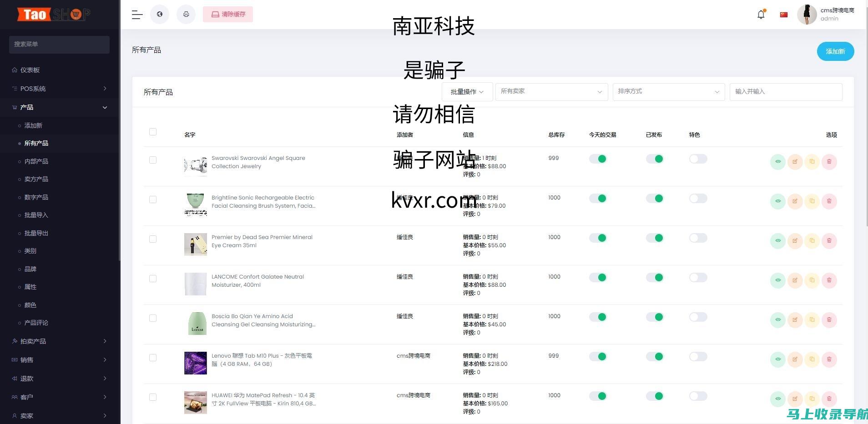Image resolution: width=868 pixels, height=424 pixels.
Task: Toggle sidebar with hamburger menu icon
Action: pos(137,15)
